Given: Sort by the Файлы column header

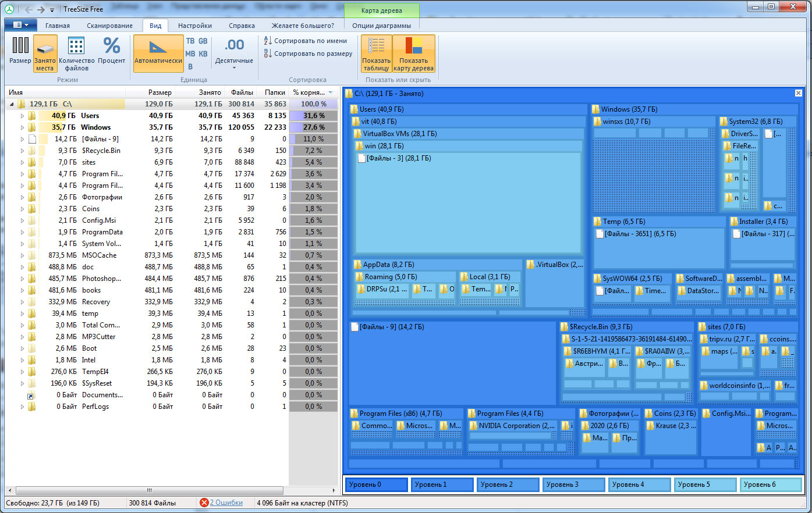Looking at the screenshot, I should [x=240, y=92].
